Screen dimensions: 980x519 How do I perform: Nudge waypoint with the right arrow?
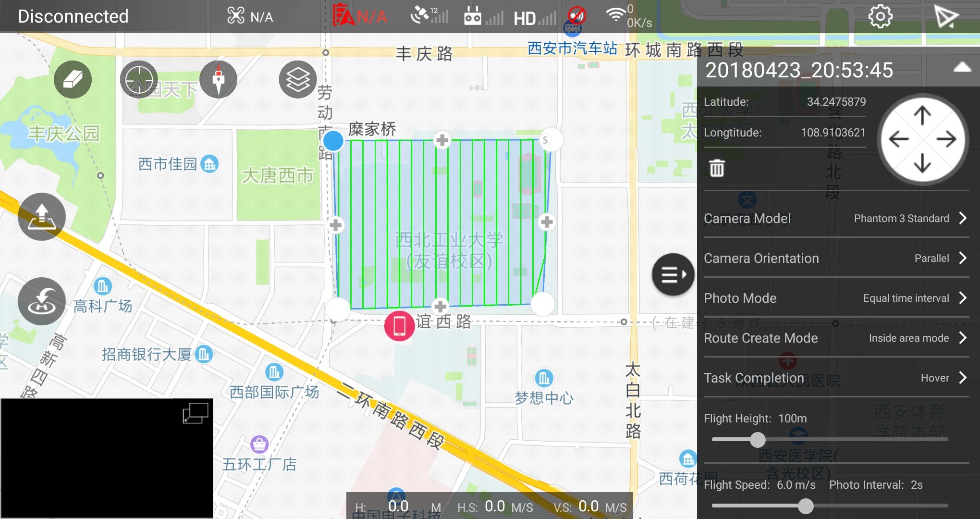coord(946,139)
